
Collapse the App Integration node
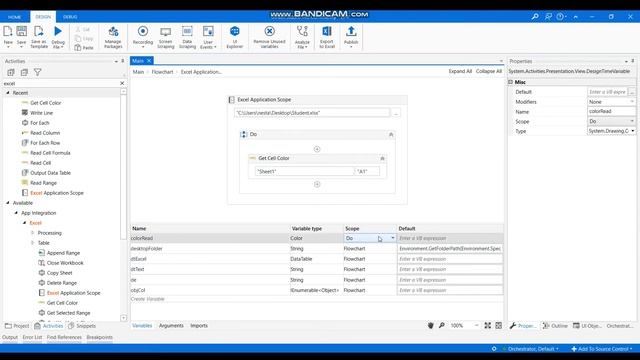tap(16, 213)
